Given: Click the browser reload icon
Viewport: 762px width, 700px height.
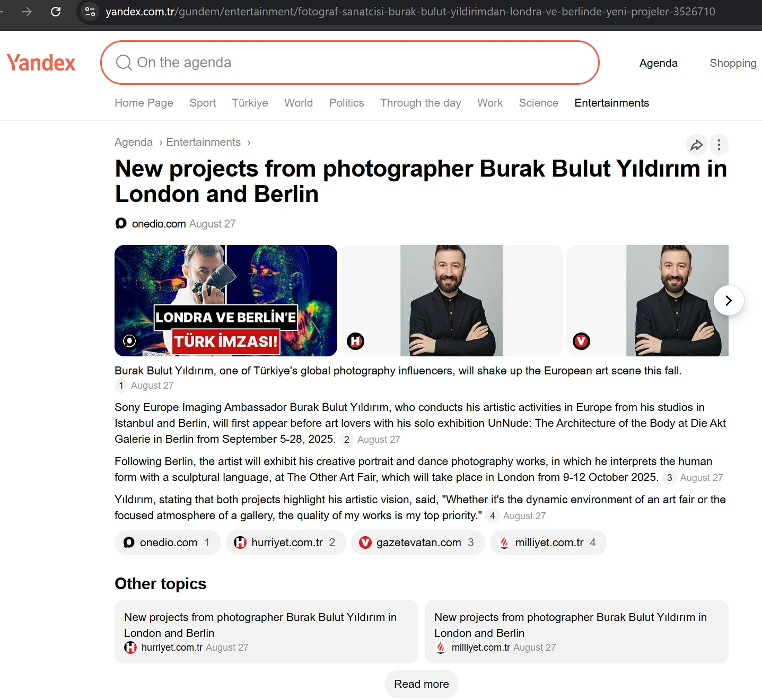Looking at the screenshot, I should point(56,11).
